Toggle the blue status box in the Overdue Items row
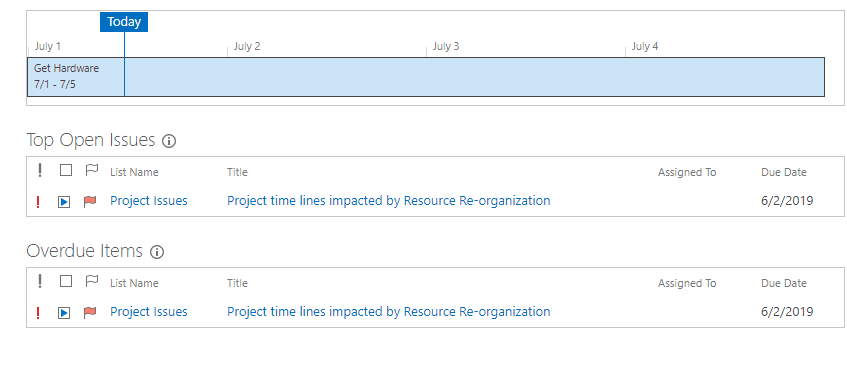The image size is (847, 367). click(64, 312)
